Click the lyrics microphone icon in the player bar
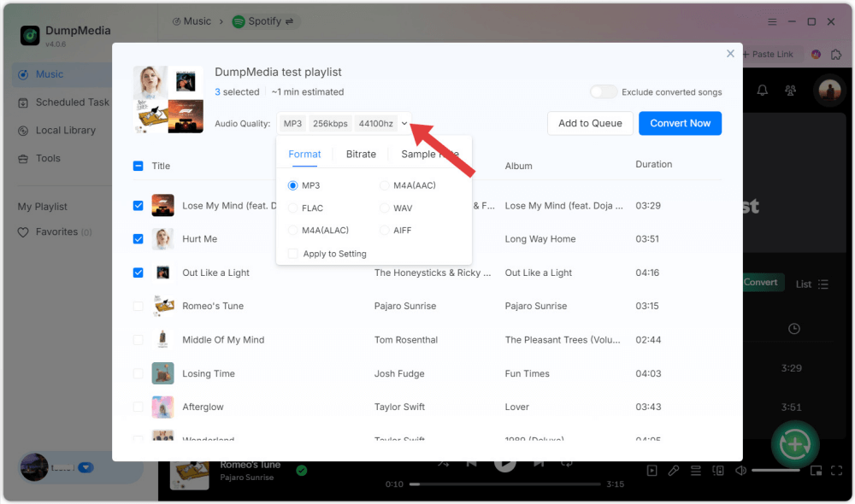The width and height of the screenshot is (855, 504). [672, 470]
